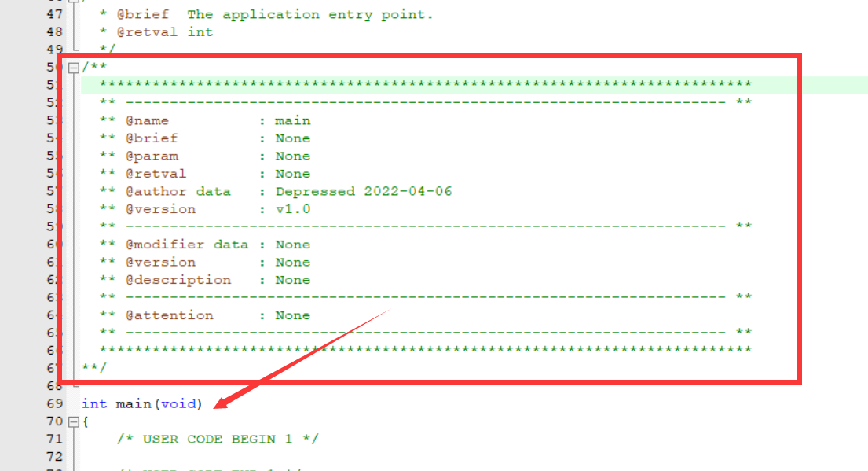Click the 'main' function name on line 69
Viewport: 868px width, 471px height.
[134, 404]
